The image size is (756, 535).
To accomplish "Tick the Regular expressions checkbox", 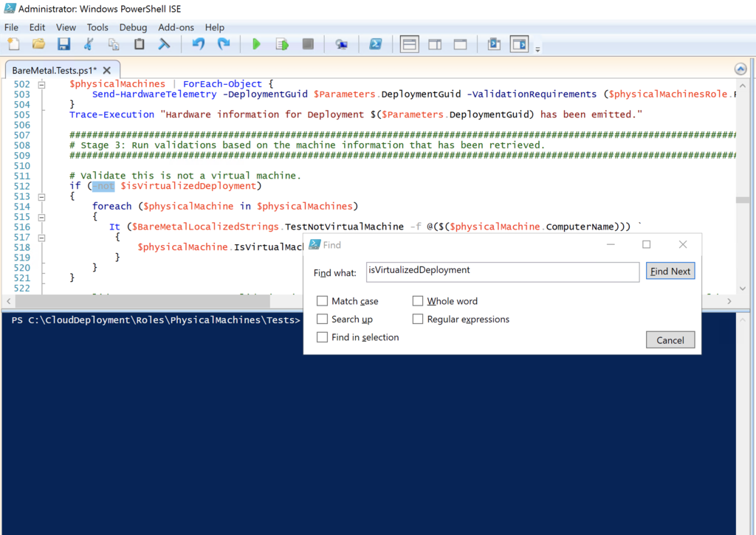I will click(418, 320).
